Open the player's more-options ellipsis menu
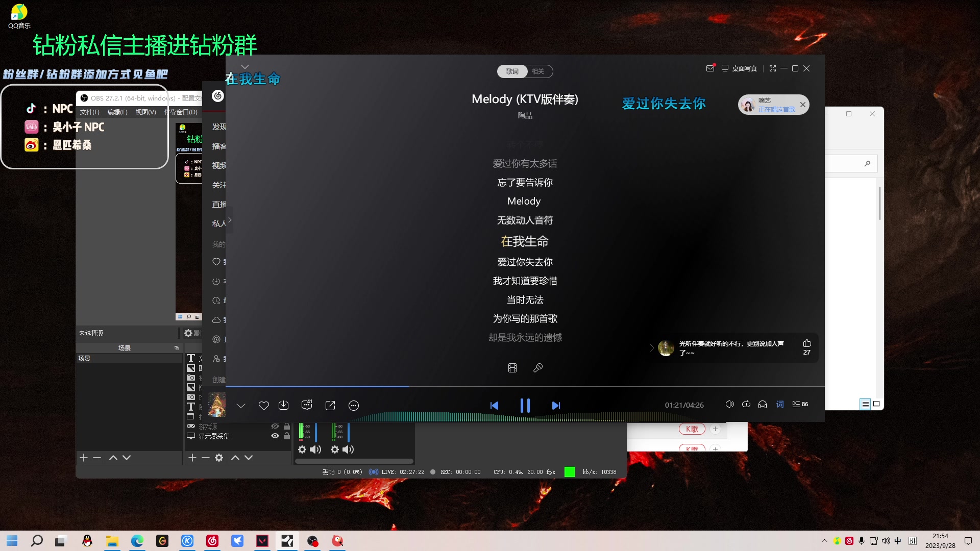Viewport: 980px width, 551px height. pyautogui.click(x=354, y=406)
